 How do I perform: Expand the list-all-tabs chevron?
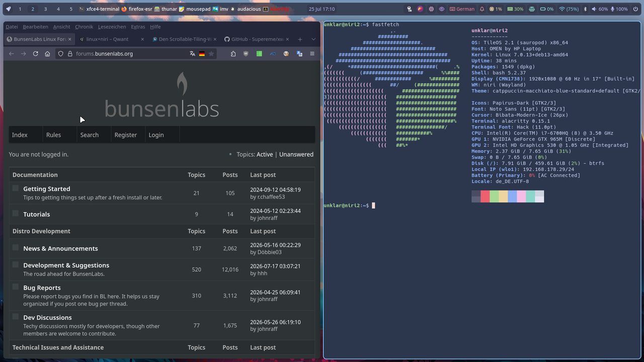[x=313, y=39]
